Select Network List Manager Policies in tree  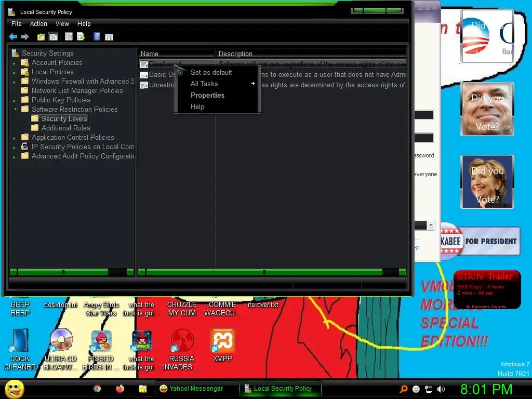77,90
